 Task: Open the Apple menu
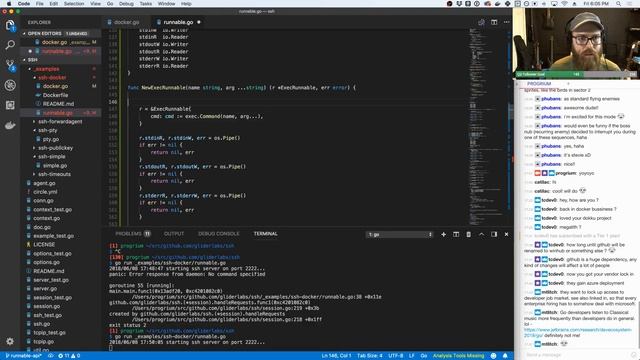click(x=9, y=4)
